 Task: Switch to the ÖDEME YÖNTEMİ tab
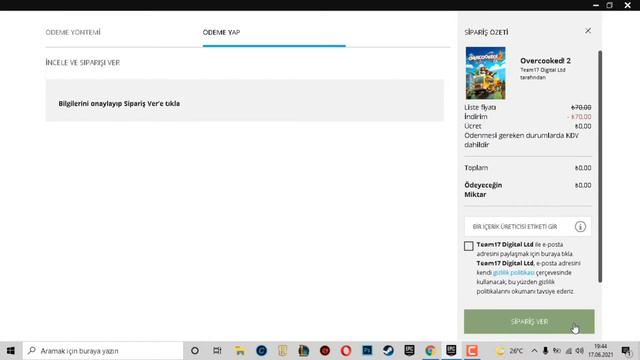pos(73,32)
